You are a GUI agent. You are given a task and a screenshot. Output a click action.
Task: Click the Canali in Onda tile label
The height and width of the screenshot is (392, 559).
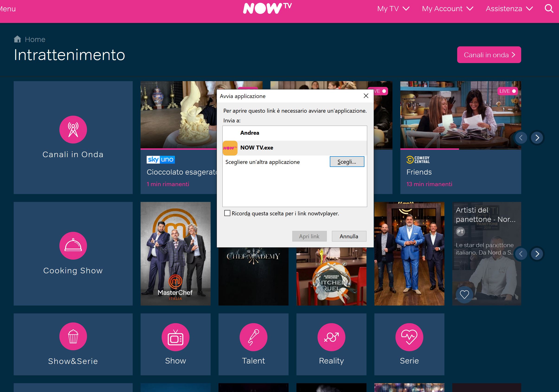coord(73,155)
